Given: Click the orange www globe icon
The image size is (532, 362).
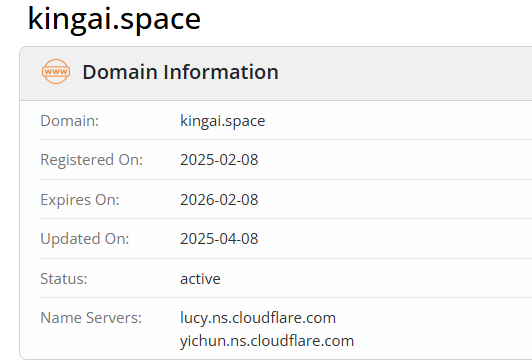Looking at the screenshot, I should coord(56,72).
